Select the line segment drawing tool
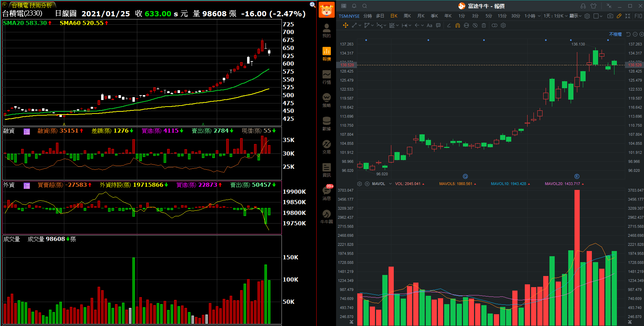The width and height of the screenshot is (644, 326). 354,25
